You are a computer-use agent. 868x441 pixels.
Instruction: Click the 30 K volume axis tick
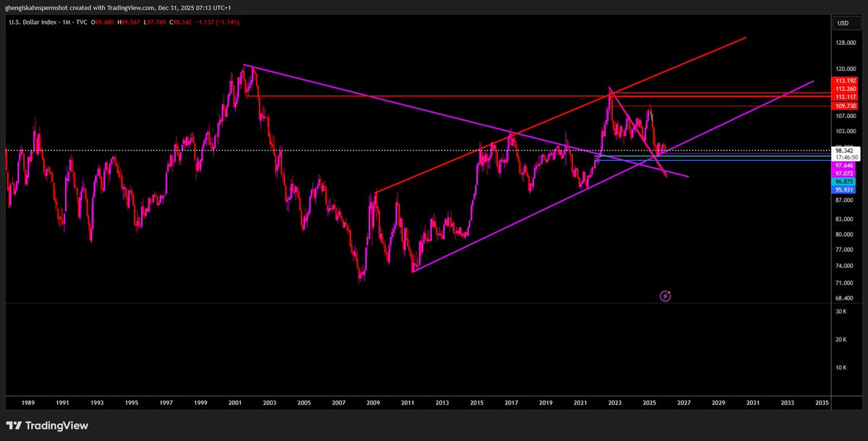click(x=841, y=311)
